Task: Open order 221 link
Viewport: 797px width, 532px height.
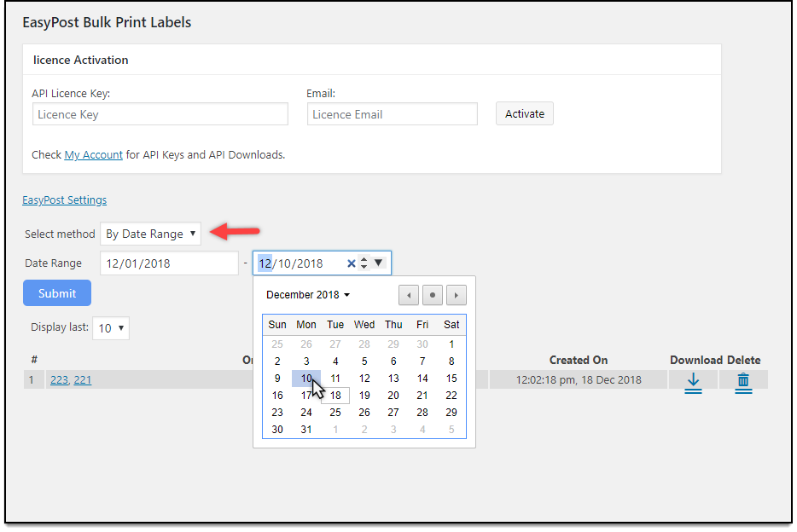Action: click(83, 379)
